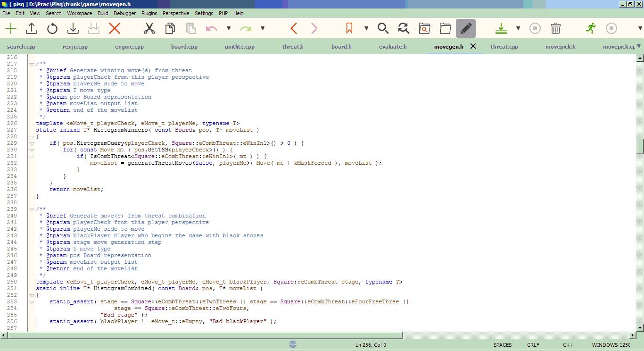Click the Open File upload-arrow icon
This screenshot has height=351, width=644.
32,28
